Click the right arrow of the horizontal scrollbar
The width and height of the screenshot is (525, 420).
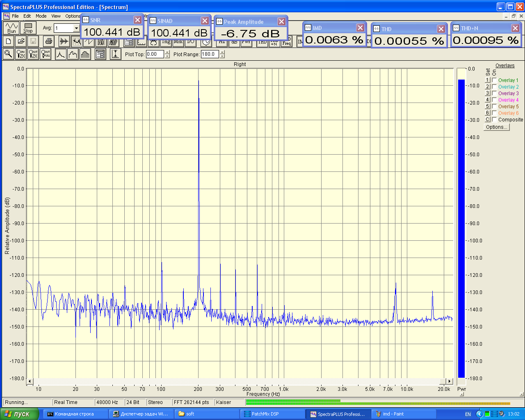(x=450, y=381)
